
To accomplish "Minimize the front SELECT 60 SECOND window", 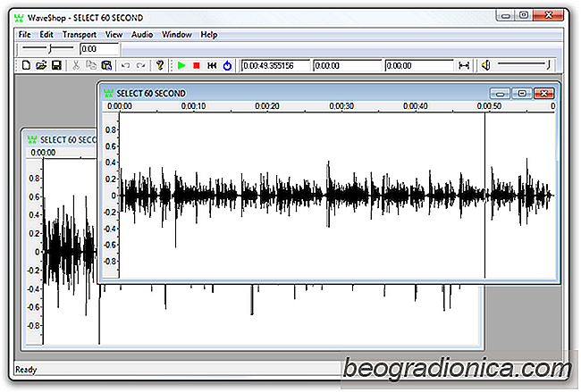I will (x=500, y=94).
